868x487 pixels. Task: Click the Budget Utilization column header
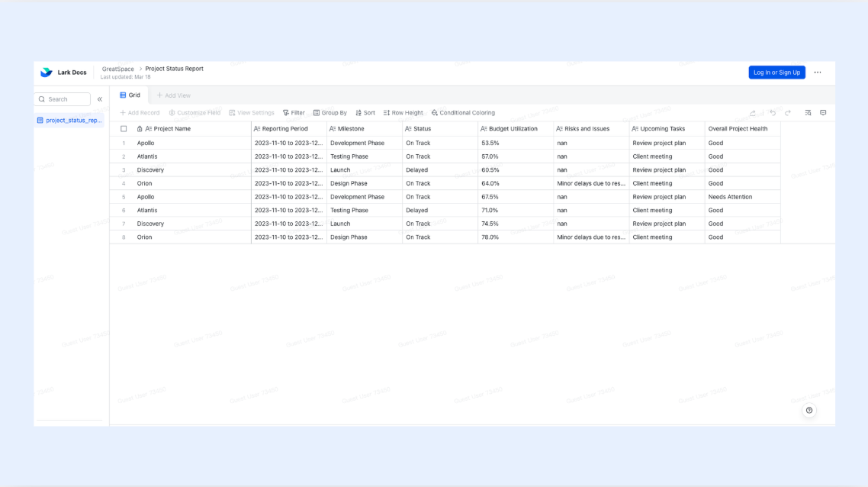coord(516,128)
